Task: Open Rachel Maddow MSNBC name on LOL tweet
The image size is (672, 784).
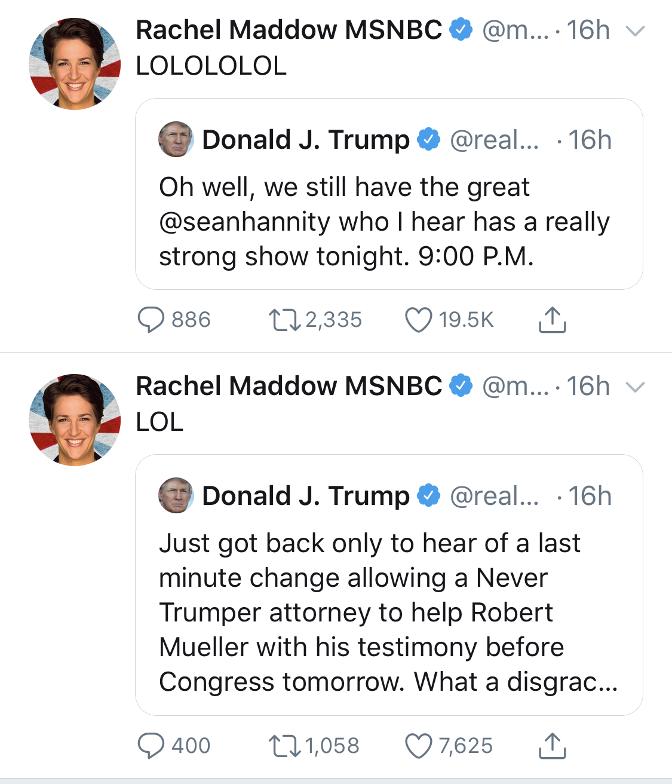Action: [x=289, y=386]
